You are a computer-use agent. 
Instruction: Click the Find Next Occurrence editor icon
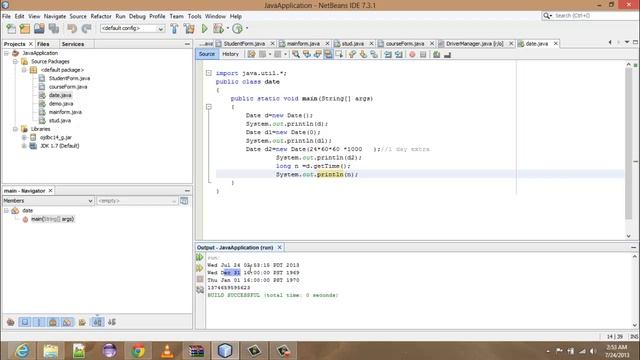pyautogui.click(x=318, y=54)
